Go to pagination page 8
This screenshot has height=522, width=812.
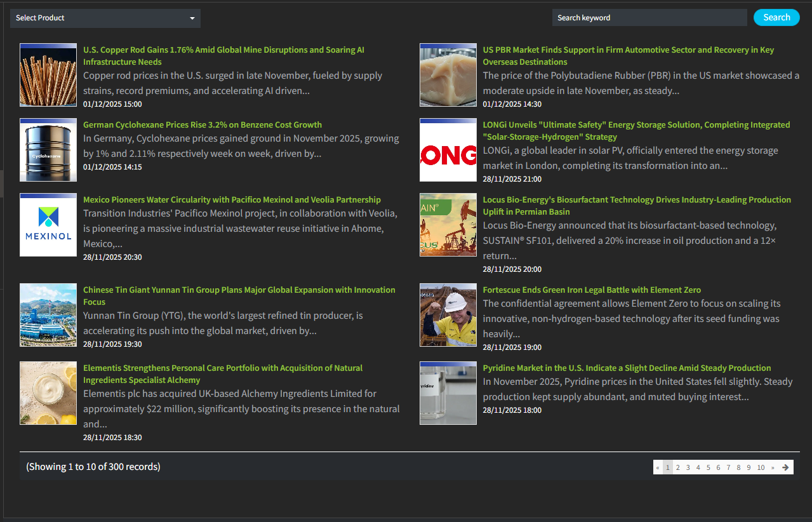[738, 467]
